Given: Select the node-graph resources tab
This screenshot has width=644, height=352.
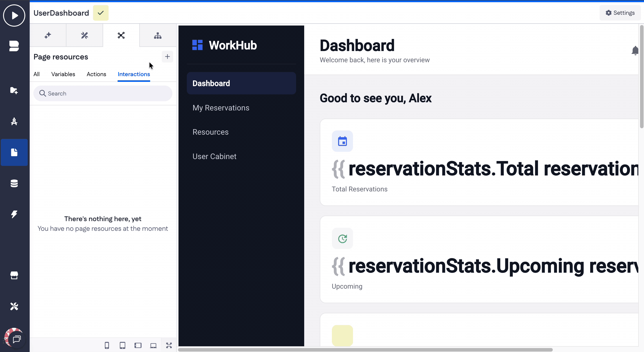Looking at the screenshot, I should 121,35.
